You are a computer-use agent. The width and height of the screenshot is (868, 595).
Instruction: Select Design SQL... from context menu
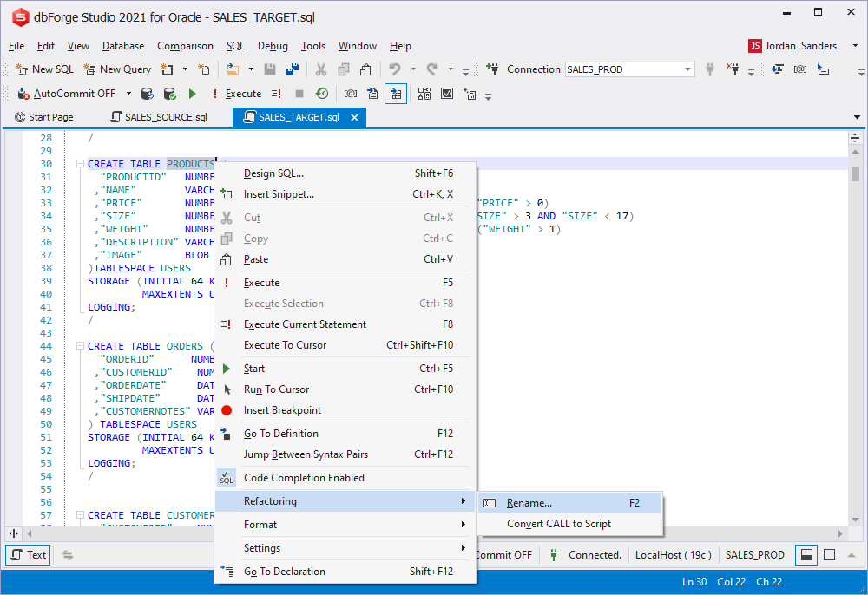point(345,173)
